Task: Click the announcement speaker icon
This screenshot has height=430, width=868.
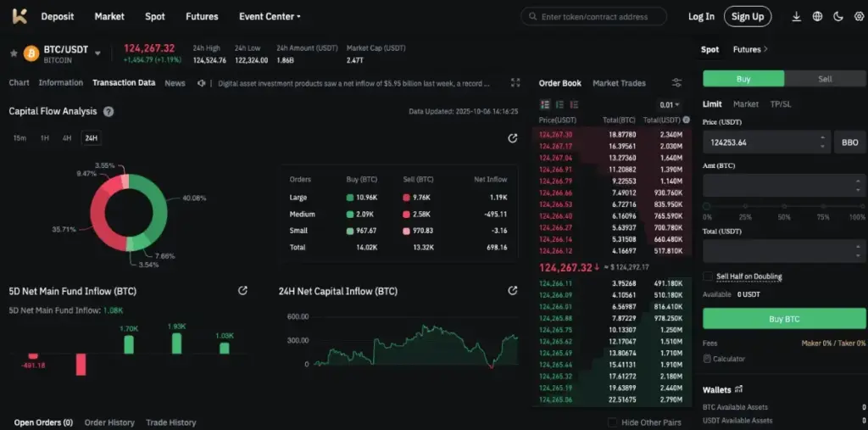Action: pos(202,83)
